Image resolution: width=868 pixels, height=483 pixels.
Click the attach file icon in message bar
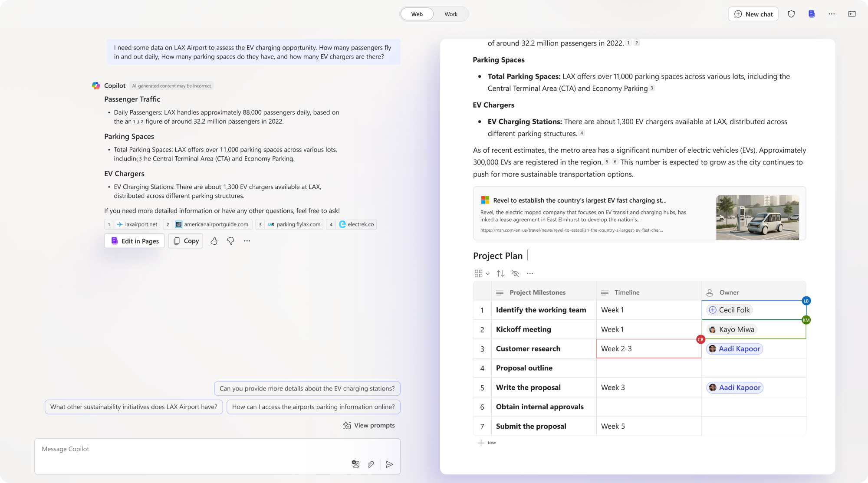370,464
